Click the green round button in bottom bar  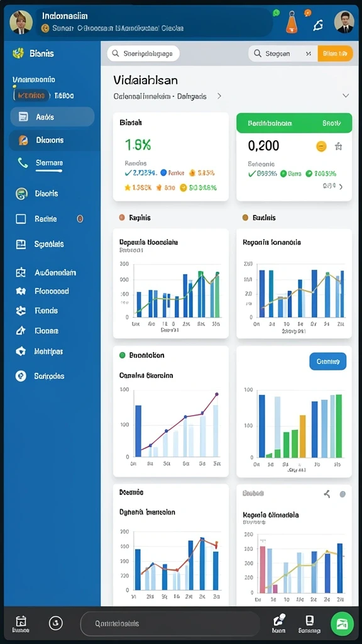(x=343, y=623)
